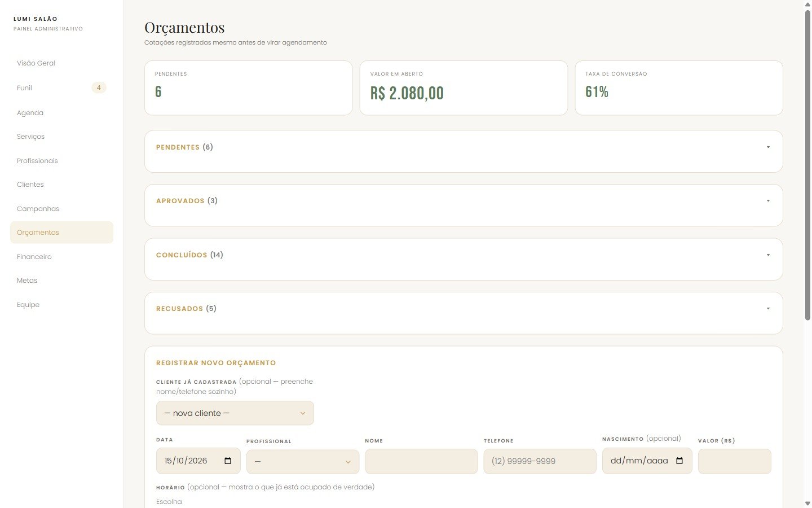The height and width of the screenshot is (508, 812).
Task: Click the "Registrar novo orçamento" heading
Action: tap(216, 363)
